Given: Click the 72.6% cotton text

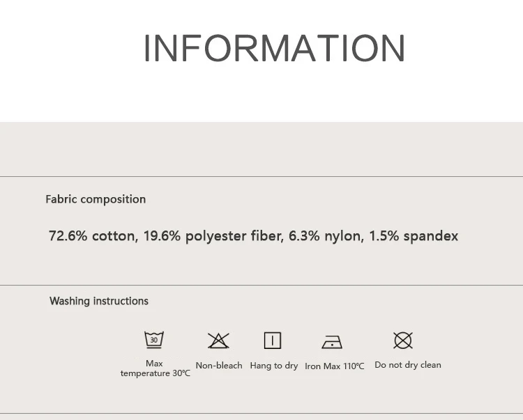Looking at the screenshot, I should click(93, 236).
